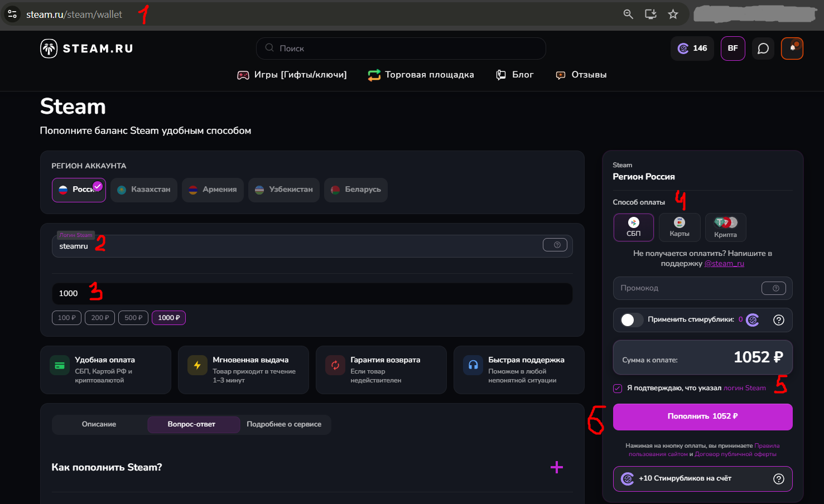The width and height of the screenshot is (824, 504).
Task: Open Отзывы page
Action: (x=581, y=75)
